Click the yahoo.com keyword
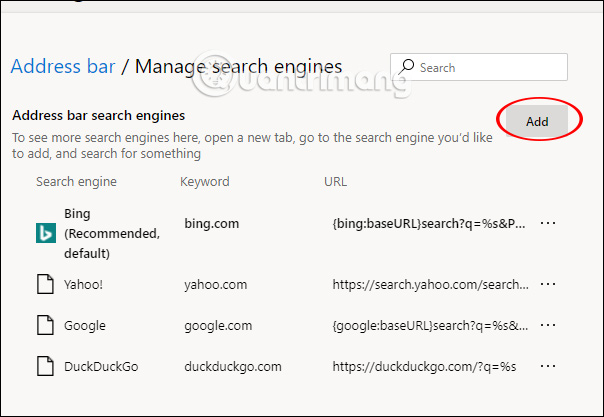Screen dimensions: 604x417 pos(215,285)
